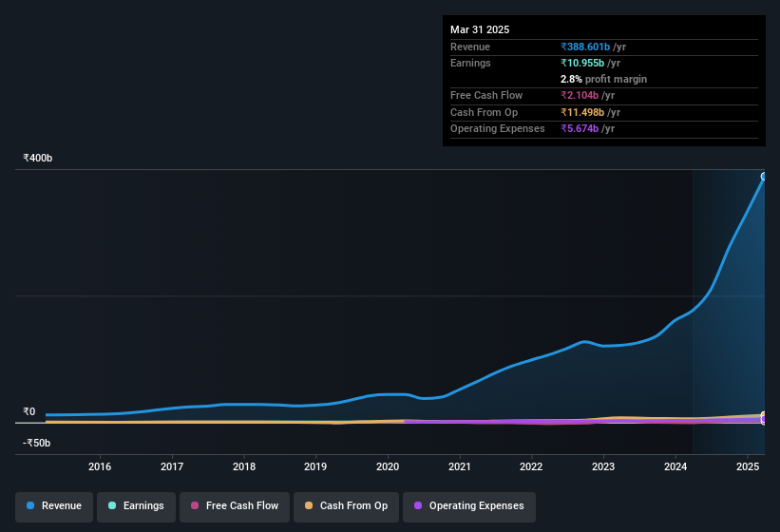
Task: Click the -₹50b y-axis label
Action: click(x=37, y=443)
